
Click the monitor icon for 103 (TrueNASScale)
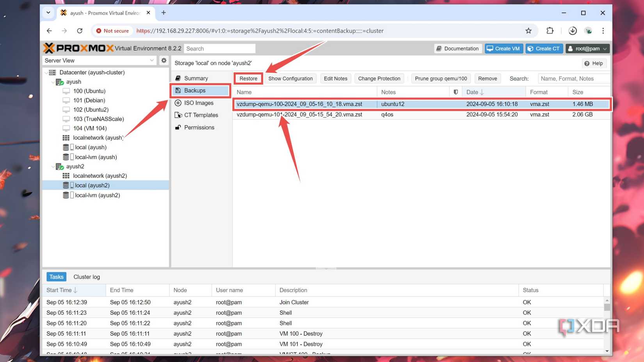[x=66, y=119]
